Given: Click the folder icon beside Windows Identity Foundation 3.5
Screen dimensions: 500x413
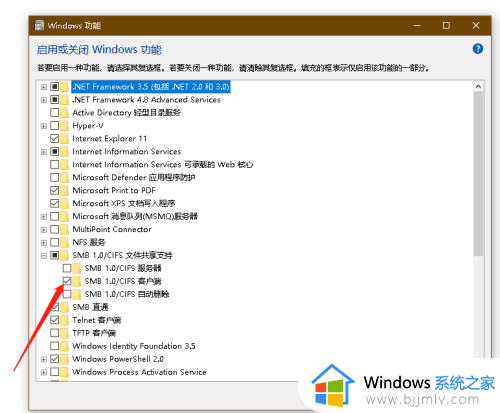Looking at the screenshot, I should click(65, 346).
